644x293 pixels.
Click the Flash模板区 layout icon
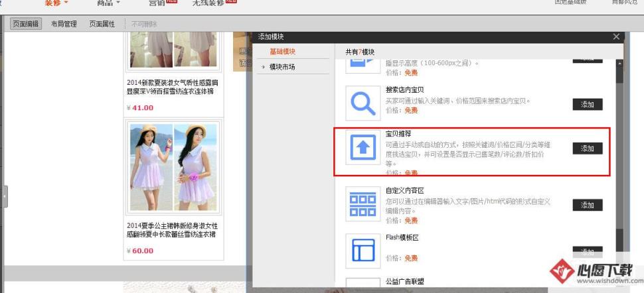click(363, 251)
